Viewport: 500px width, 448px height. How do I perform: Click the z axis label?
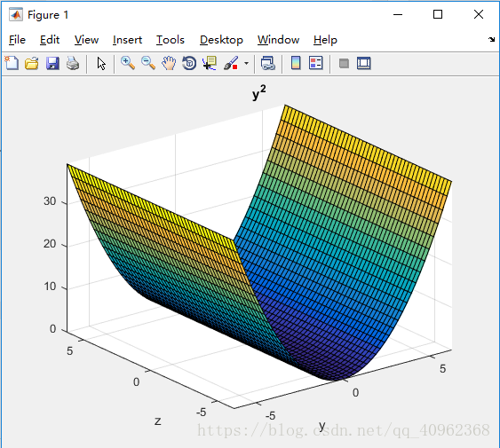157,421
